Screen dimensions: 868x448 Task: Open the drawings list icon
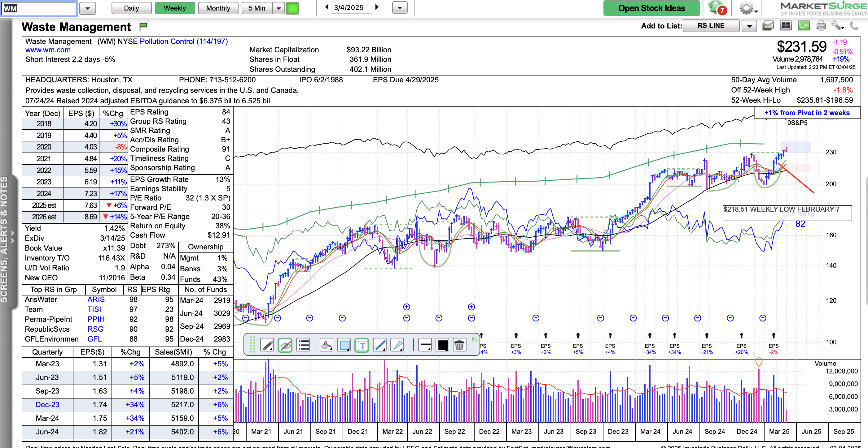(x=303, y=345)
